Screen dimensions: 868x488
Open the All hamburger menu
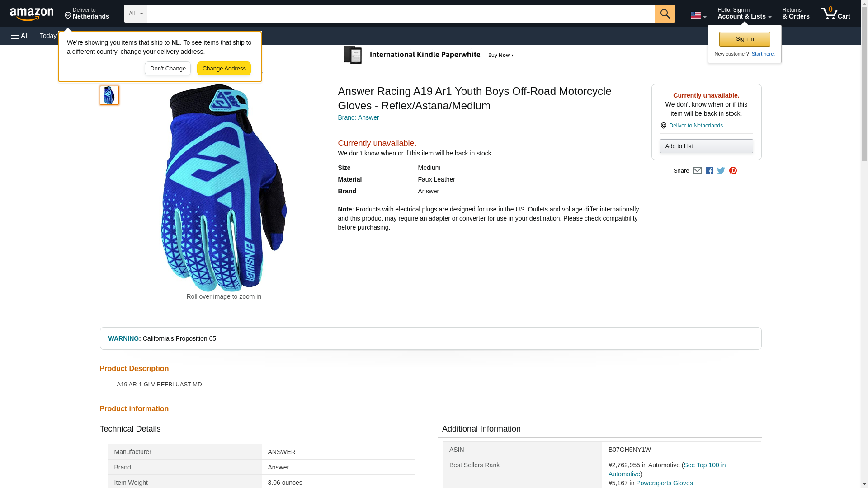(20, 36)
